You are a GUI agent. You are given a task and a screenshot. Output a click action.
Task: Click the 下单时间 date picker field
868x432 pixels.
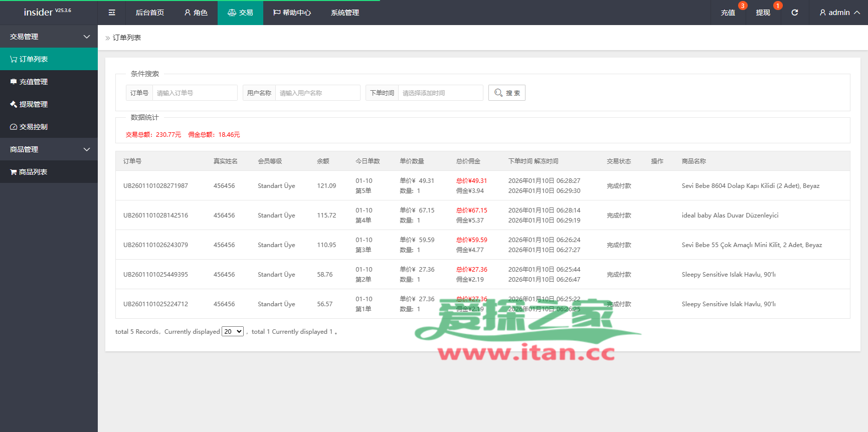click(440, 93)
